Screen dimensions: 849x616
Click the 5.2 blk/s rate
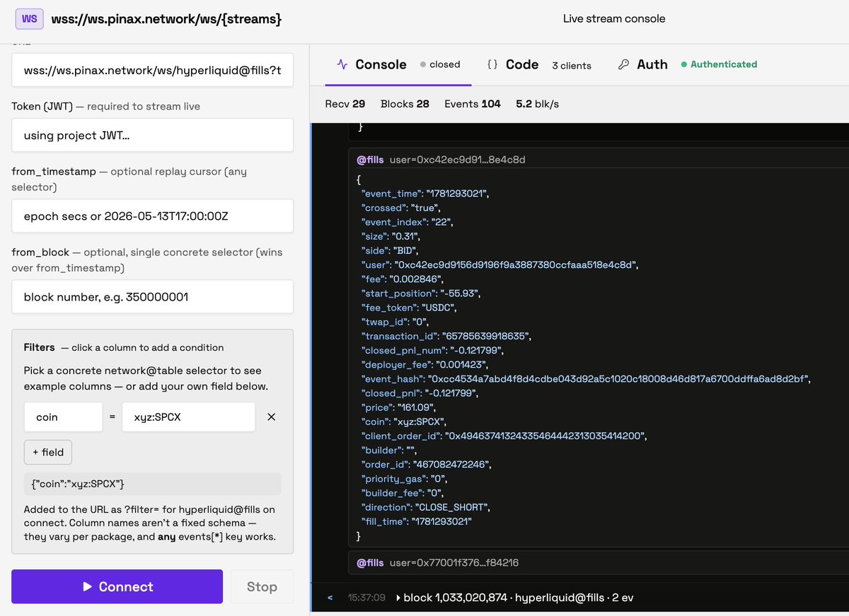(x=538, y=104)
